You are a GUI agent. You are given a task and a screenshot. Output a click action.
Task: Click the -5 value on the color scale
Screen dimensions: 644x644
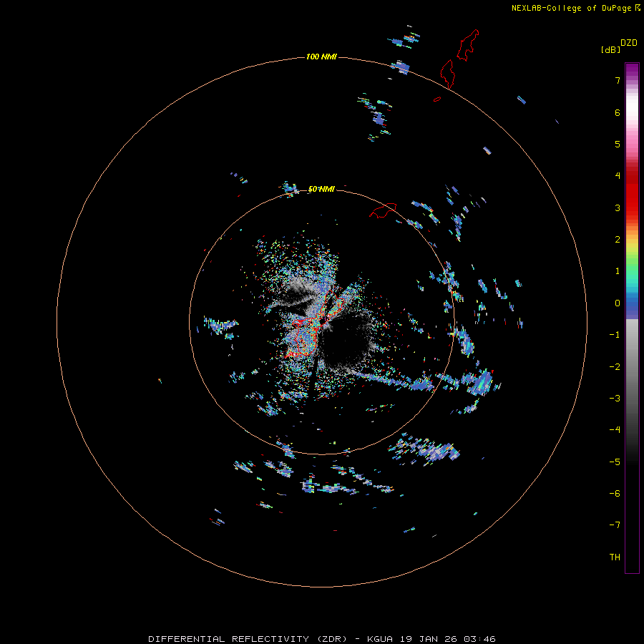pos(615,462)
